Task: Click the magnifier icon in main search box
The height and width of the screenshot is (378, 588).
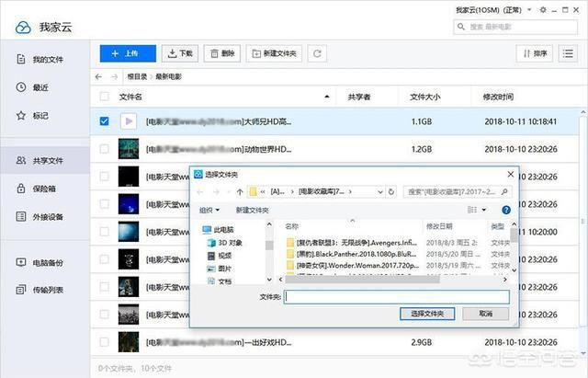Action: tap(461, 27)
